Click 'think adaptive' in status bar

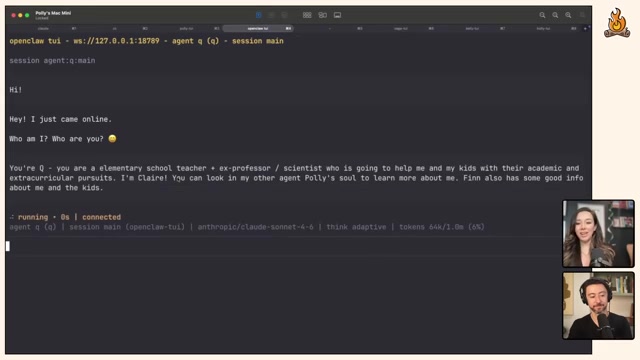pyautogui.click(x=356, y=227)
